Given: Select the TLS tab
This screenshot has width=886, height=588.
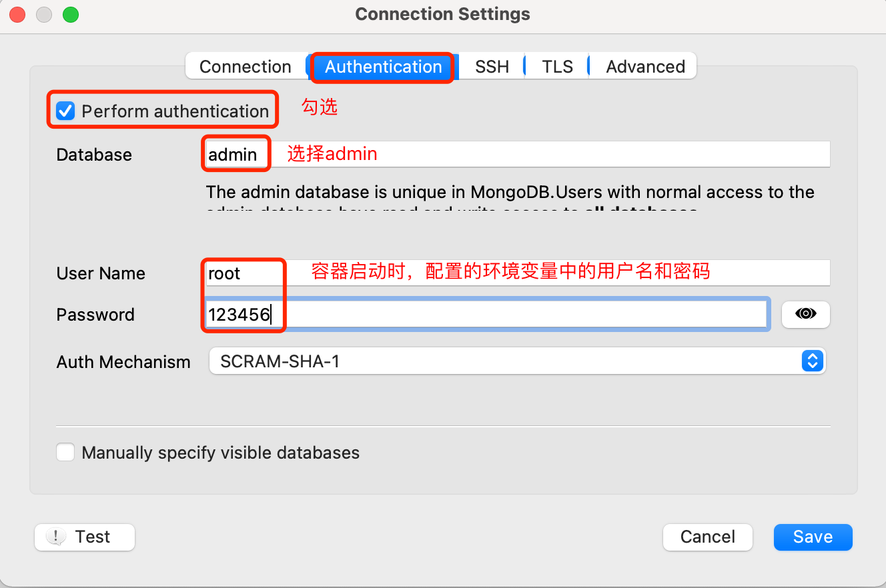Looking at the screenshot, I should pos(557,67).
